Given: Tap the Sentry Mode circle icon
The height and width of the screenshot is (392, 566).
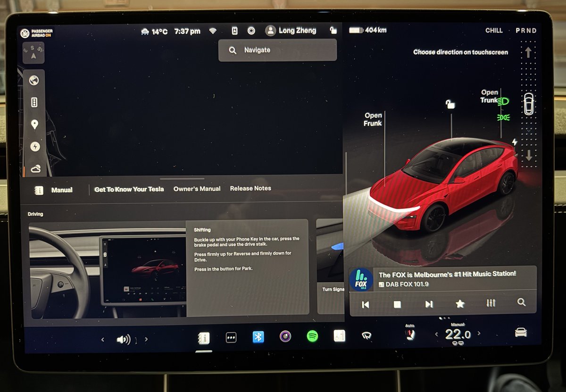Looking at the screenshot, I should 251,31.
